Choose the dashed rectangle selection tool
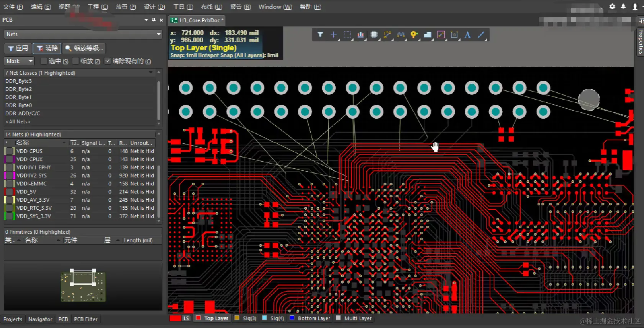This screenshot has height=328, width=644. (347, 35)
